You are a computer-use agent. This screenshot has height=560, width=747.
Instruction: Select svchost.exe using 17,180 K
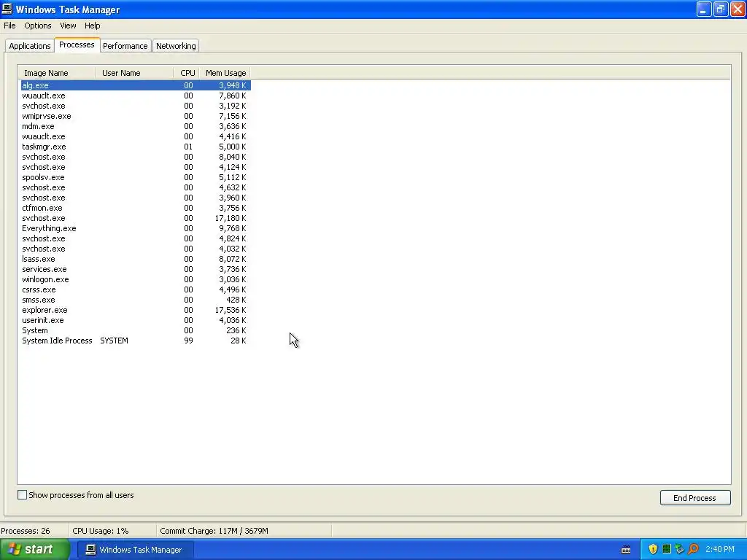coord(136,218)
